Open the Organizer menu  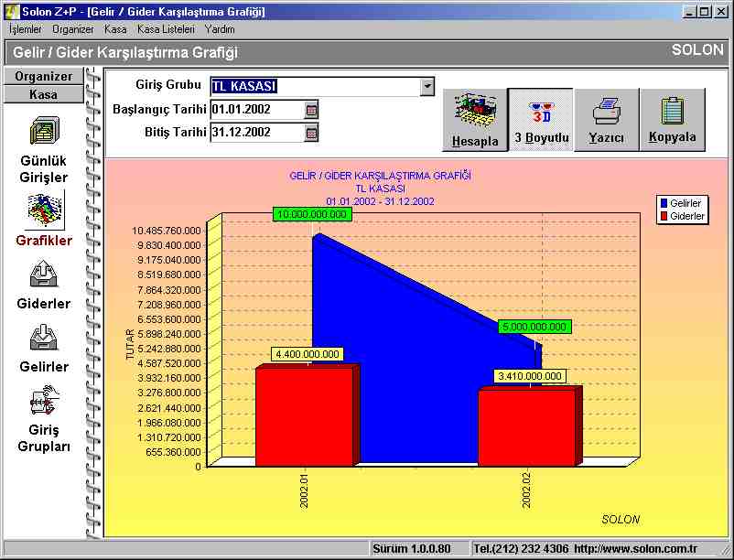(72, 29)
